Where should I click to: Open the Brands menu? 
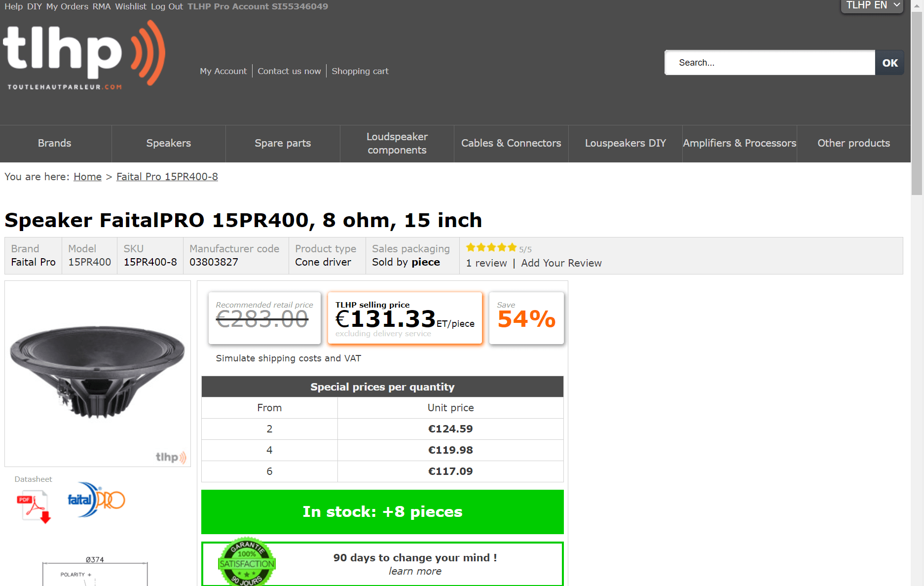click(55, 143)
